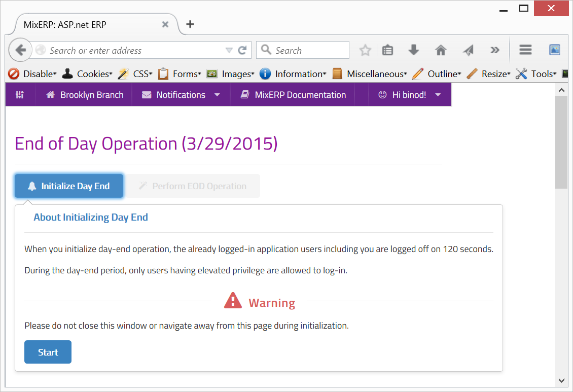Open the Cookies developer toolbar menu
The height and width of the screenshot is (392, 573).
click(87, 74)
